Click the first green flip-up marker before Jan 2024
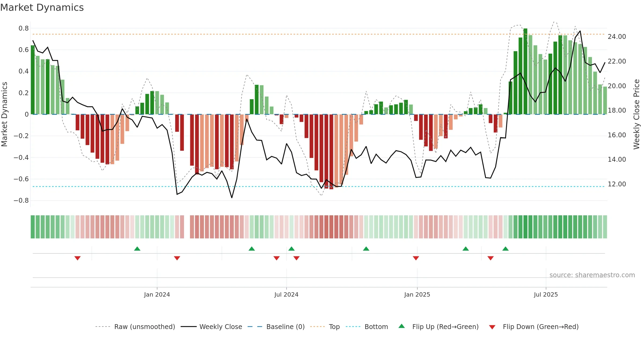Viewport: 644px width, 362px height. pos(137,249)
